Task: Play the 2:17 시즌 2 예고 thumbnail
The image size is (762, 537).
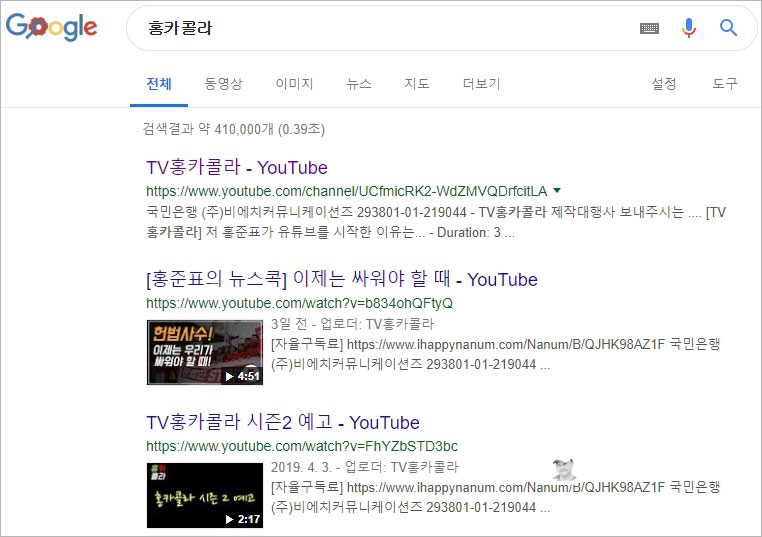Action: [x=205, y=495]
